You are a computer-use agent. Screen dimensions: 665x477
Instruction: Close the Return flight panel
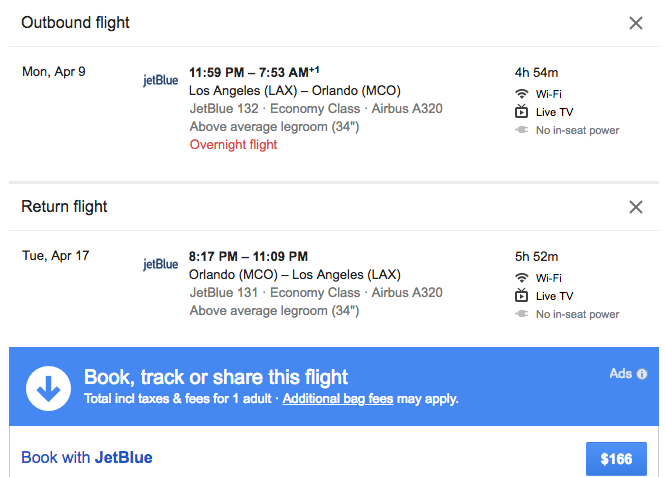(x=636, y=207)
